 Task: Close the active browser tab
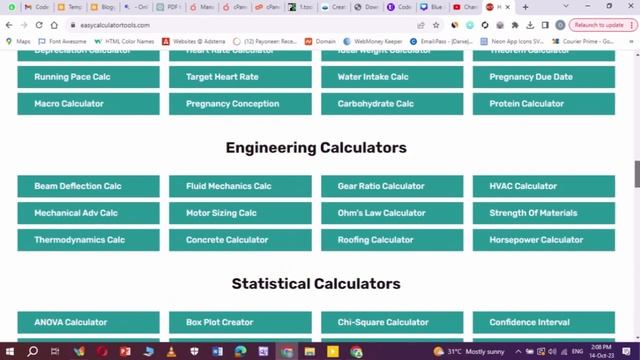[x=508, y=7]
